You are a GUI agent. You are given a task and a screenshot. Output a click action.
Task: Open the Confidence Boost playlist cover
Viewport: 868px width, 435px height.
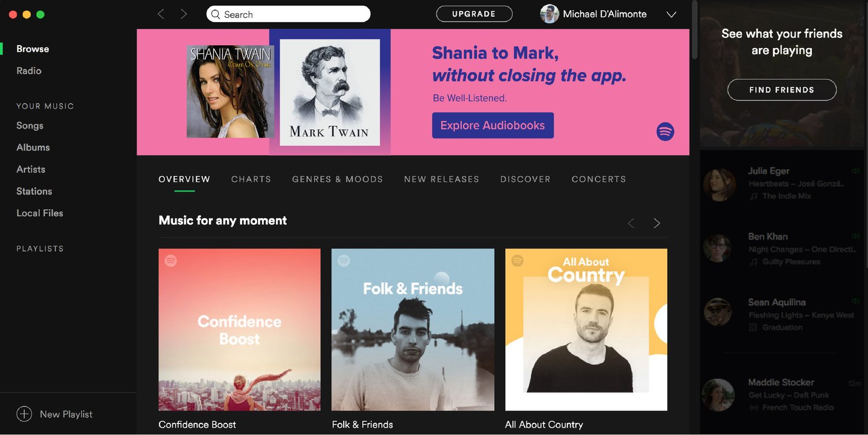pos(240,330)
